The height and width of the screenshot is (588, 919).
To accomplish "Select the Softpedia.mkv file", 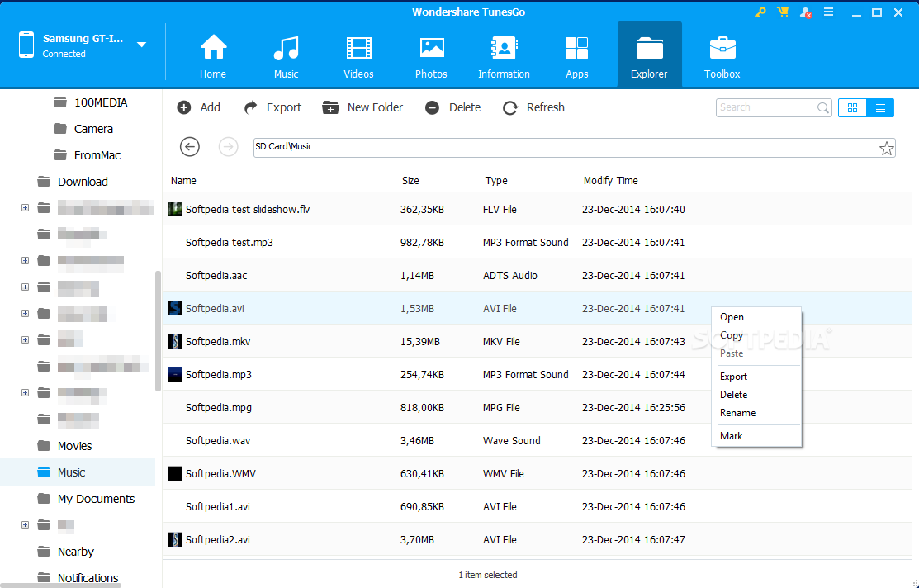I will pyautogui.click(x=538, y=341).
